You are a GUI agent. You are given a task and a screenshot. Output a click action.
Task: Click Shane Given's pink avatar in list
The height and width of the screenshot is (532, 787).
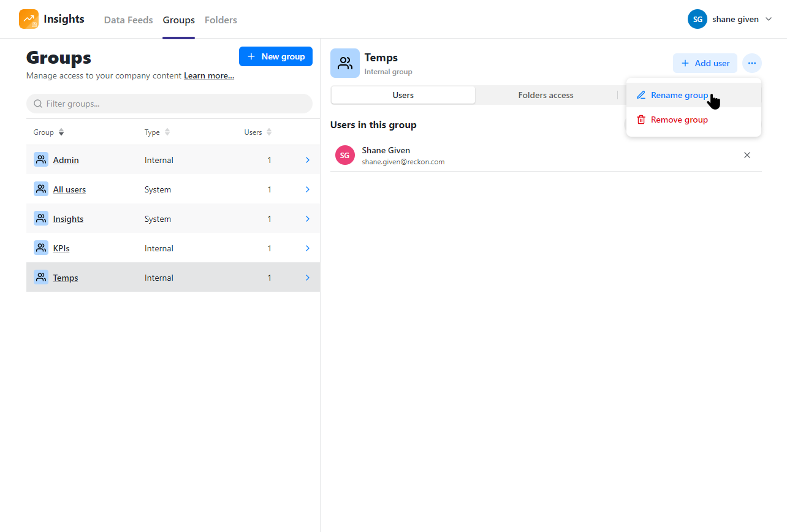pos(344,155)
